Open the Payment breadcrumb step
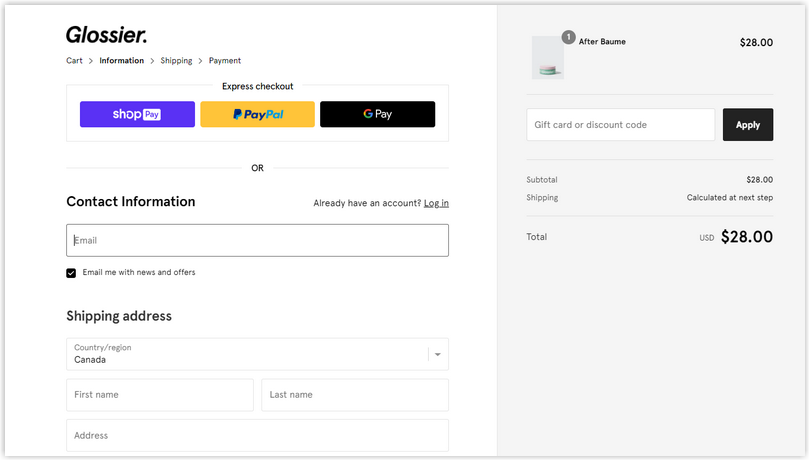 (225, 61)
